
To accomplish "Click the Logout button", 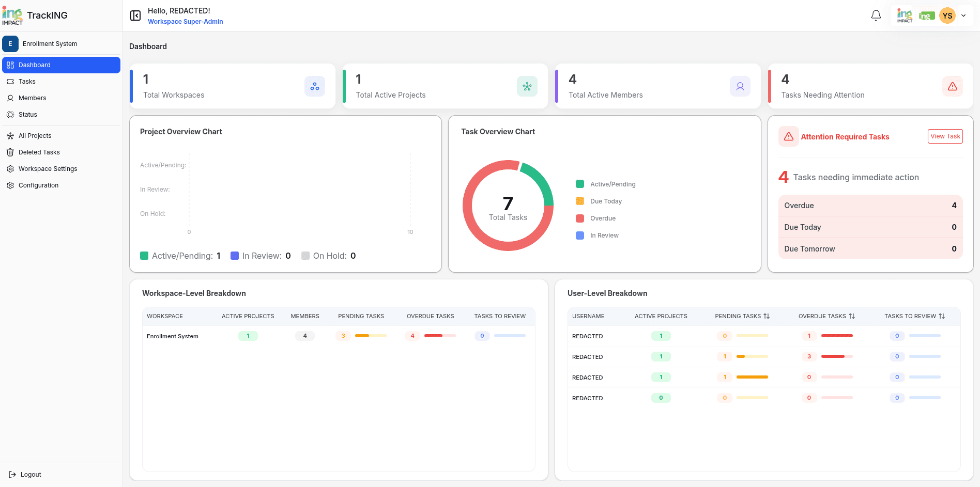I will click(25, 475).
